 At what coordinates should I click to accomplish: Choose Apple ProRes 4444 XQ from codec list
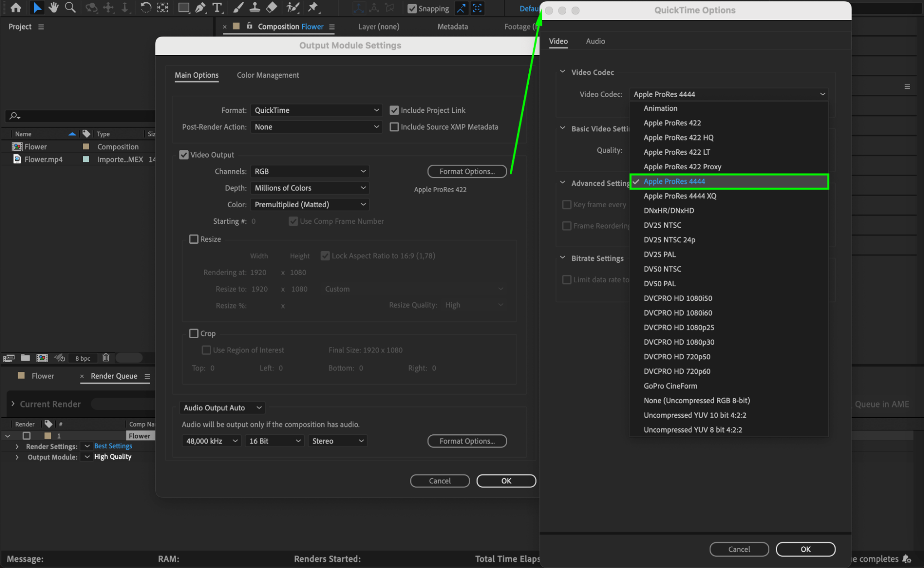pos(679,196)
